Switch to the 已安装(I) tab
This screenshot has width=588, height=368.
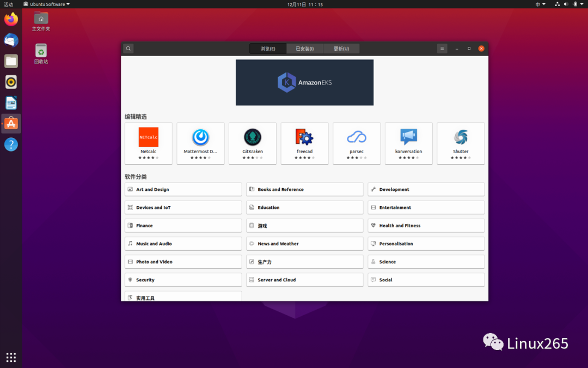coord(304,49)
